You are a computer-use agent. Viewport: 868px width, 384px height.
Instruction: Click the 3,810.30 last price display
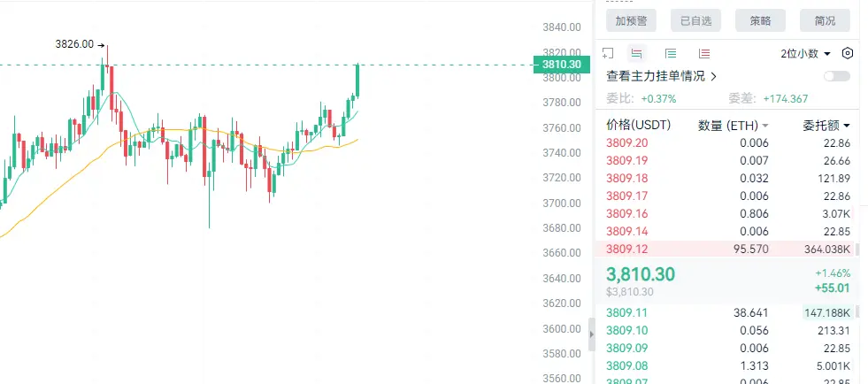tap(641, 275)
